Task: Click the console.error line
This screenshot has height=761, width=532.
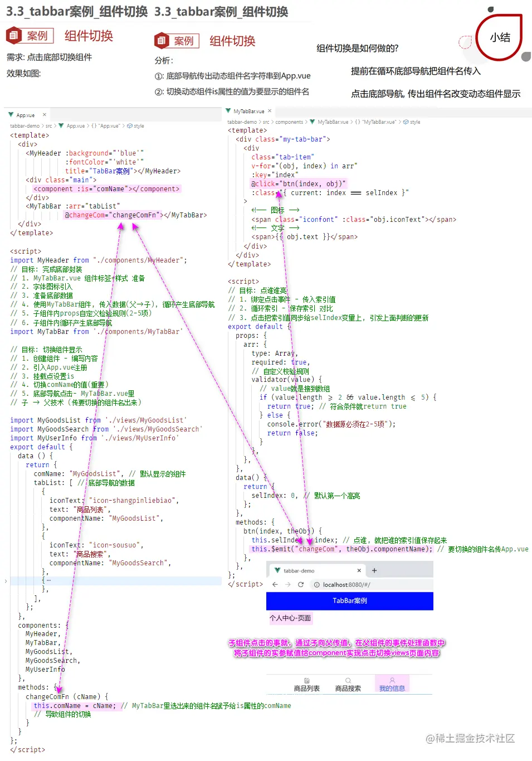Action: [331, 424]
